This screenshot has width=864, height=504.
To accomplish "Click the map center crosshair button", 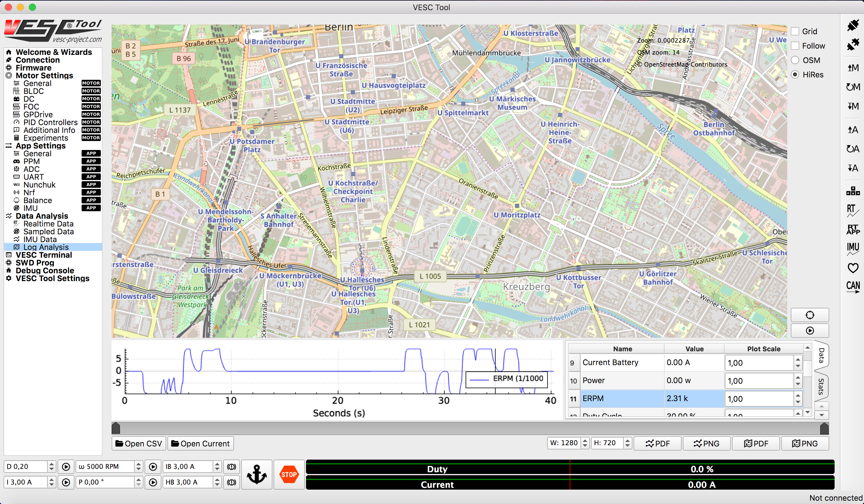I will pos(809,315).
